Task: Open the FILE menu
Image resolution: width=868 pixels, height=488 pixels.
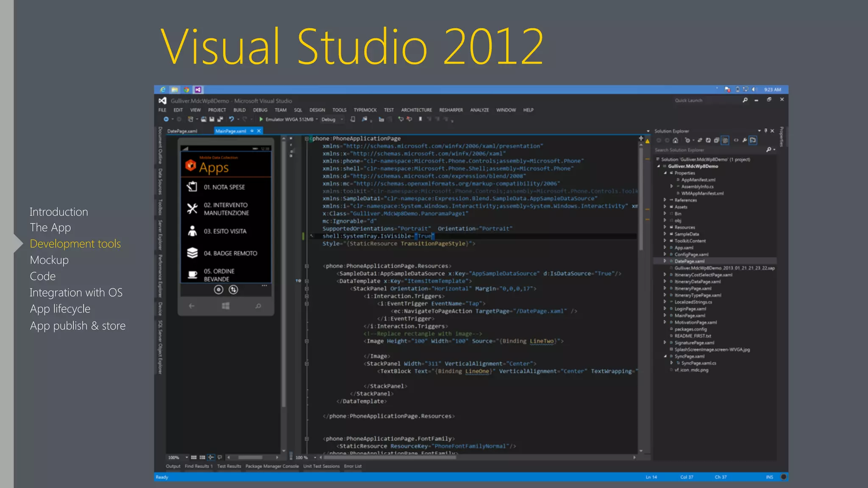Action: pos(162,110)
